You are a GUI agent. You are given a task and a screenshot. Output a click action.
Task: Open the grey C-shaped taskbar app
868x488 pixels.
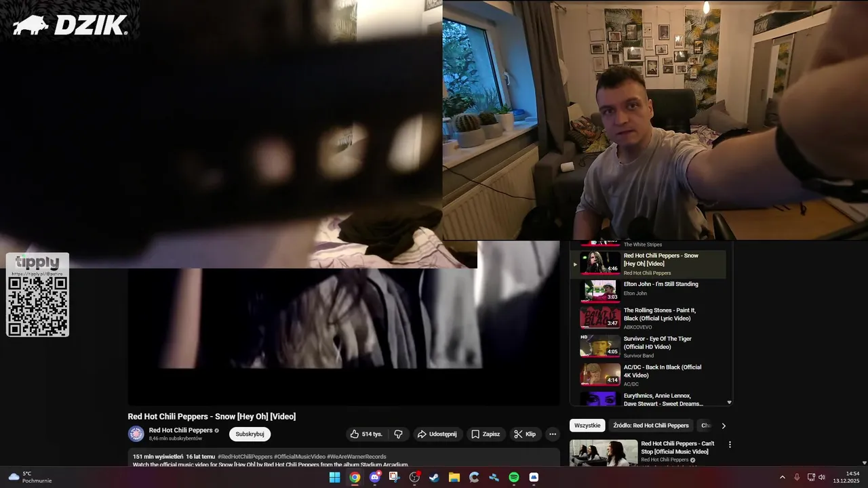(x=474, y=477)
